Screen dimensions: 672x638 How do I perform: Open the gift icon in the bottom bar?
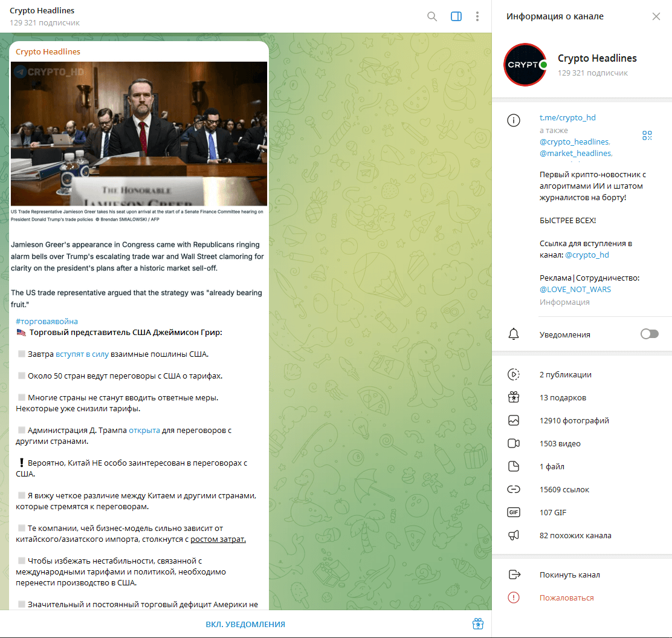tap(478, 624)
